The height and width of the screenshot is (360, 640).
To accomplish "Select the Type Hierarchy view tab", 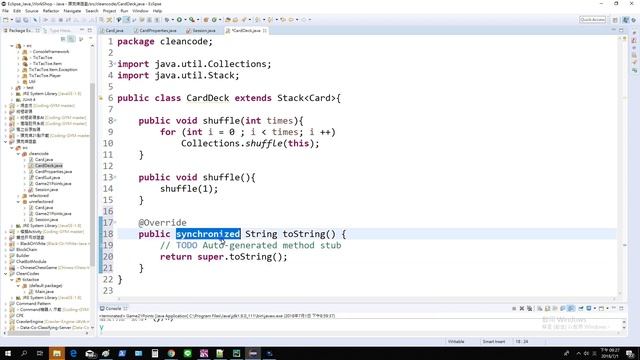I will [x=57, y=31].
